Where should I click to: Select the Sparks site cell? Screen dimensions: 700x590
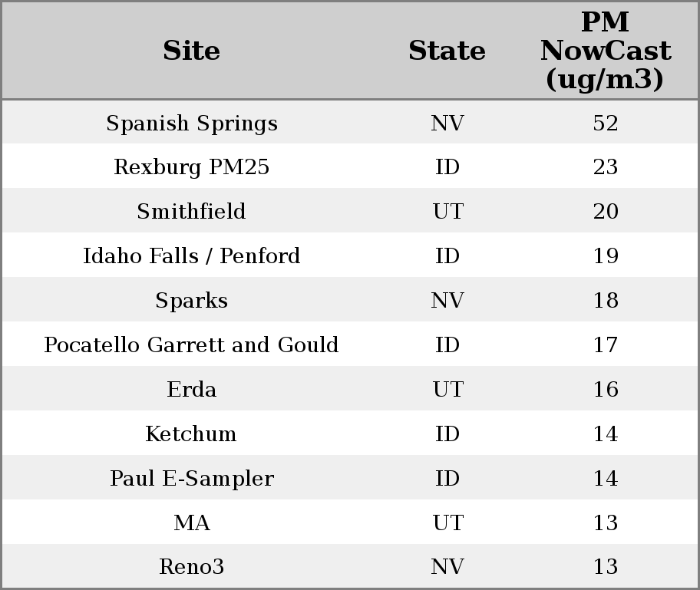[x=191, y=301]
